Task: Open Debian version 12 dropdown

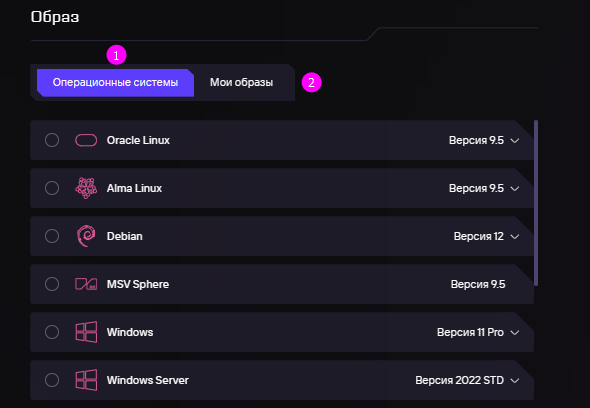Action: coord(487,236)
